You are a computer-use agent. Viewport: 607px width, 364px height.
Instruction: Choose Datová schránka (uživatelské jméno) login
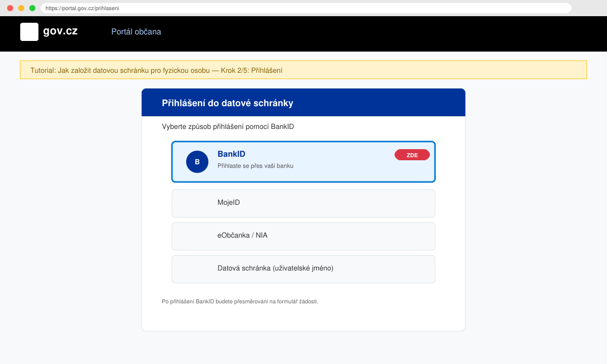pyautogui.click(x=303, y=269)
